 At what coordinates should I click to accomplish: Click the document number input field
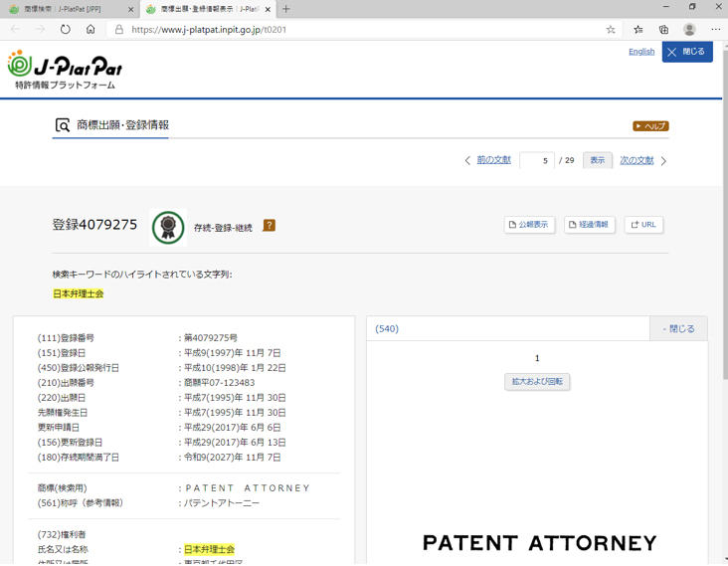537,161
